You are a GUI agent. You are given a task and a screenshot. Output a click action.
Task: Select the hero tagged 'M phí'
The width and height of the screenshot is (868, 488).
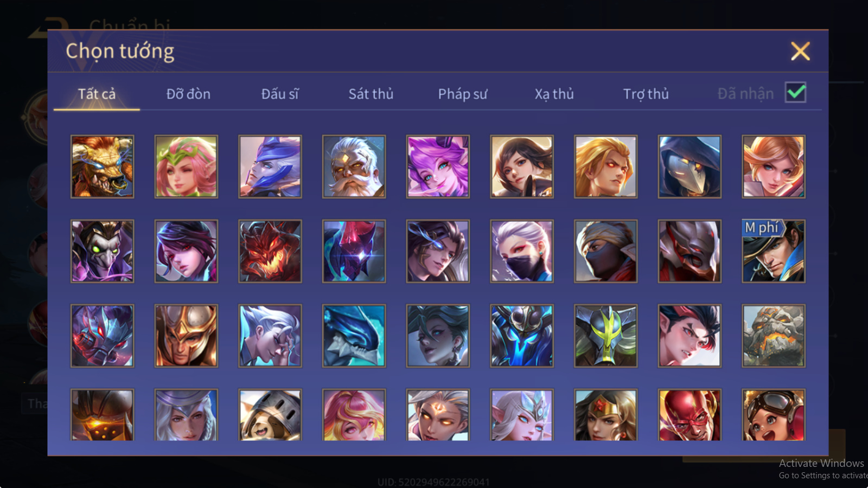pyautogui.click(x=773, y=251)
